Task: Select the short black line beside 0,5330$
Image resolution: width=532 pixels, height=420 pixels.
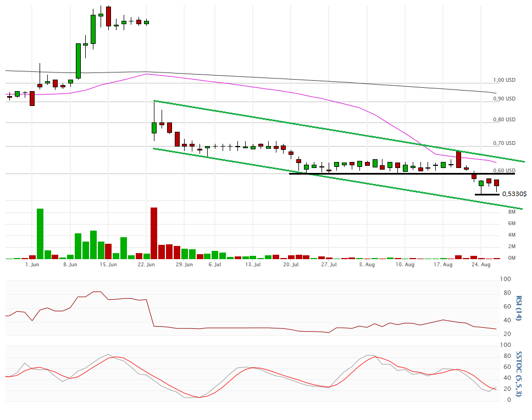Action: coord(487,194)
